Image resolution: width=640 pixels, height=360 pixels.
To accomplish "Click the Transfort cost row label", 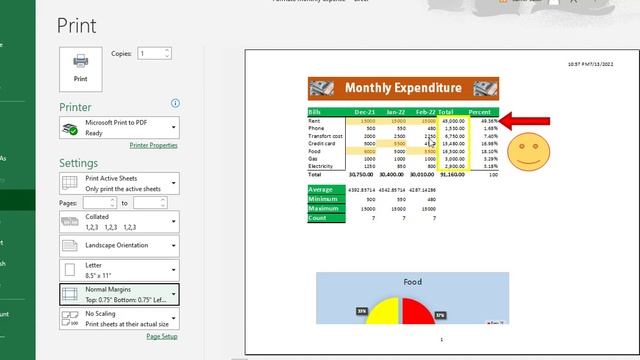I will (325, 136).
